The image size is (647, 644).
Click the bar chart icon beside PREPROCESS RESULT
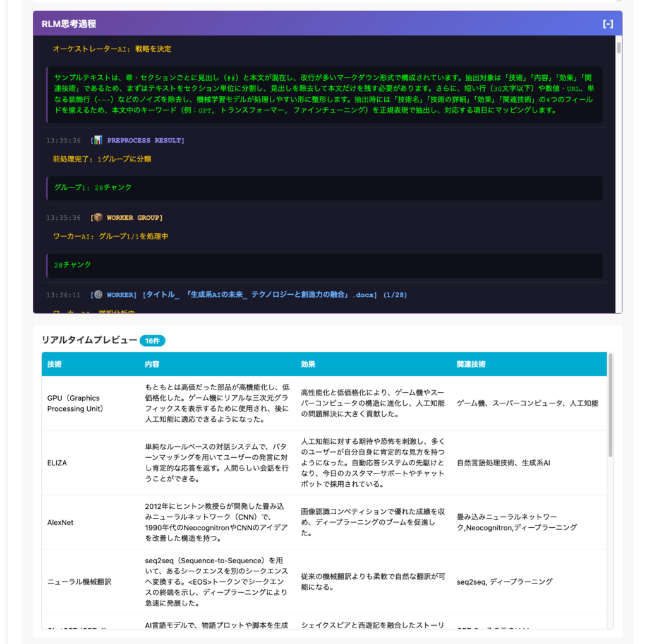(x=98, y=140)
